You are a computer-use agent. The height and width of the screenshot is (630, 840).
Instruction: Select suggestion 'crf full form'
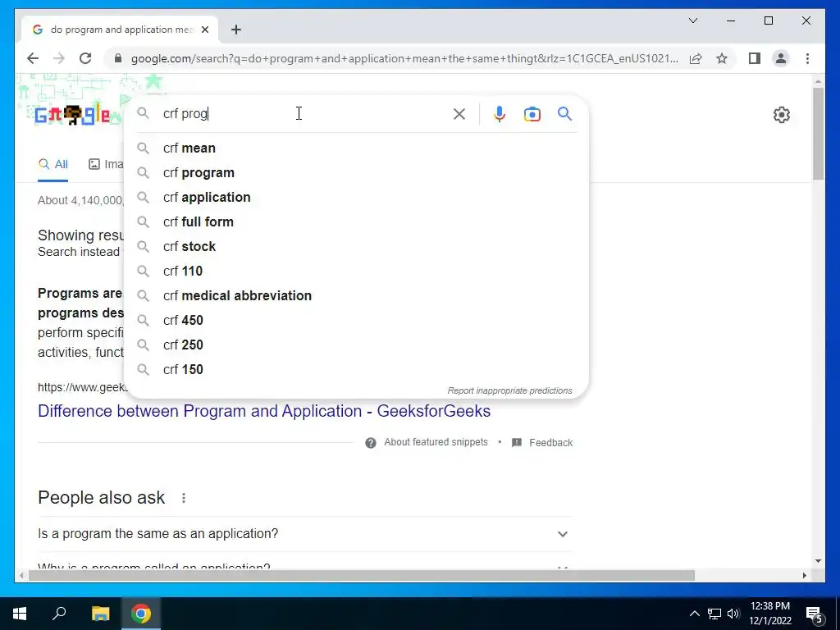pos(356,221)
